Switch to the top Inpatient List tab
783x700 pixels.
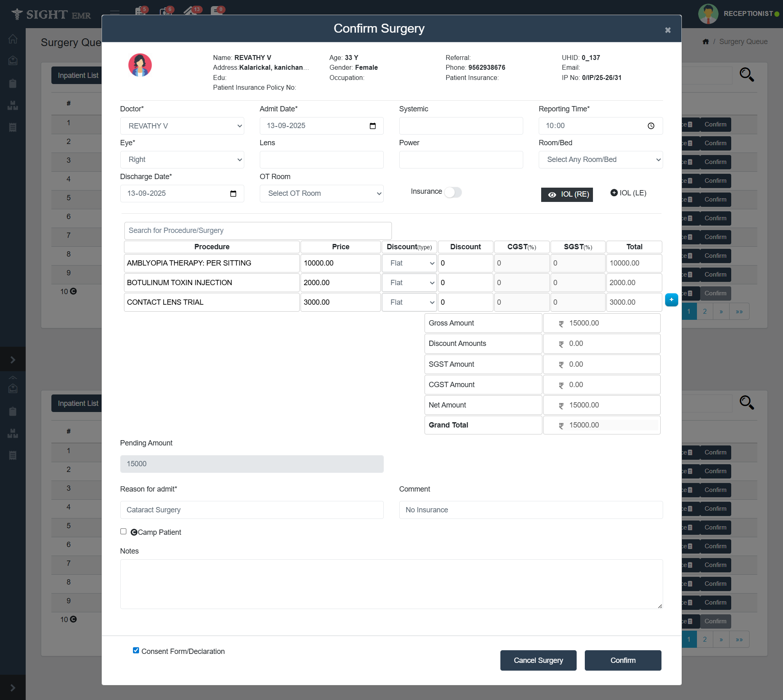pyautogui.click(x=77, y=75)
